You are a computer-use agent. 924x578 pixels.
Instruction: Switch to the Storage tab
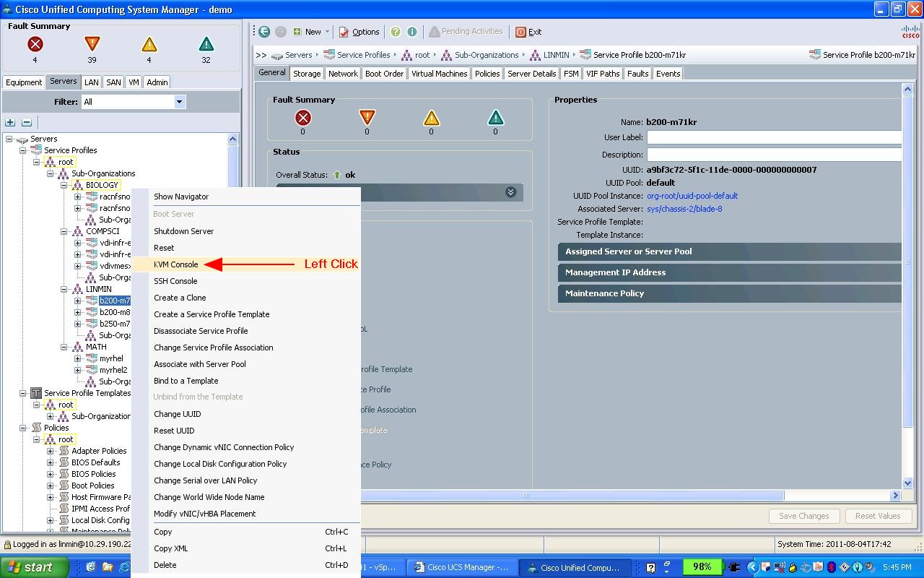pos(307,74)
